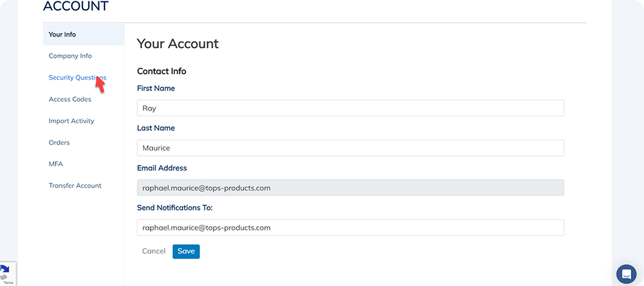Open the MFA settings section
The width and height of the screenshot is (644, 286).
point(56,164)
